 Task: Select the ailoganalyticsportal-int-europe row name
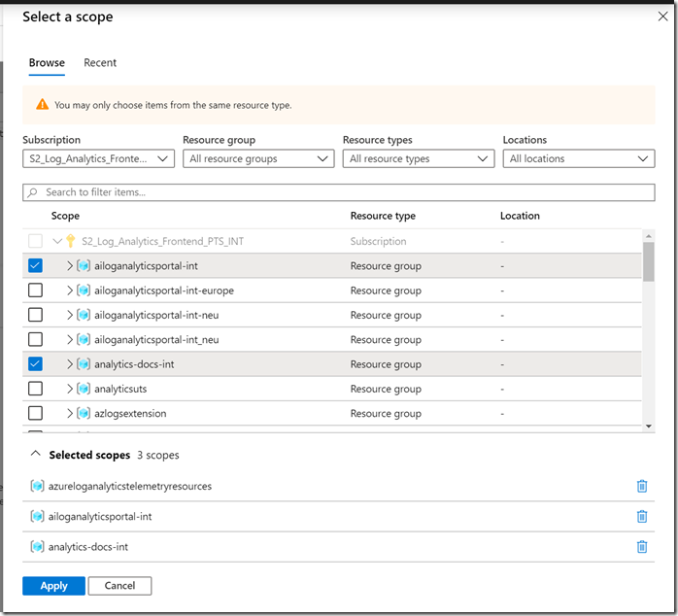click(x=164, y=291)
